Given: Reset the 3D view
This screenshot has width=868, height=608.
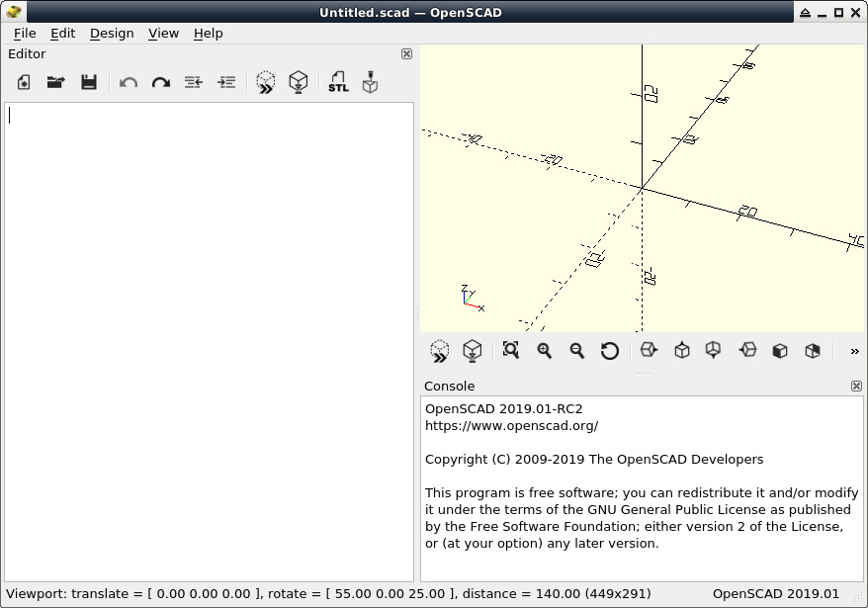Looking at the screenshot, I should coord(610,351).
